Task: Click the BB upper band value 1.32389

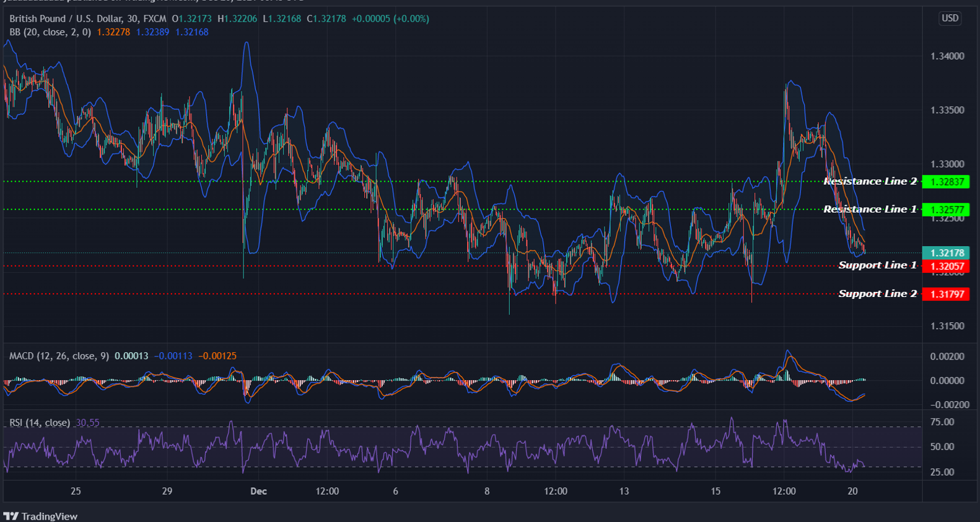Action: (152, 32)
